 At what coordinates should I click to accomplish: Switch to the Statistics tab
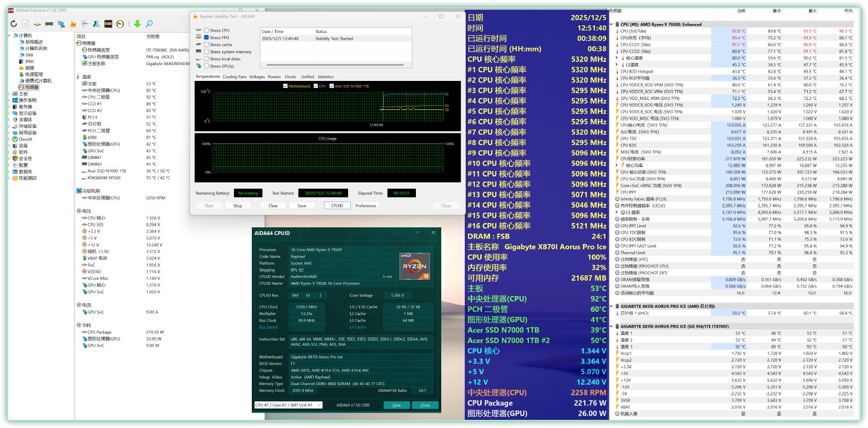[325, 77]
